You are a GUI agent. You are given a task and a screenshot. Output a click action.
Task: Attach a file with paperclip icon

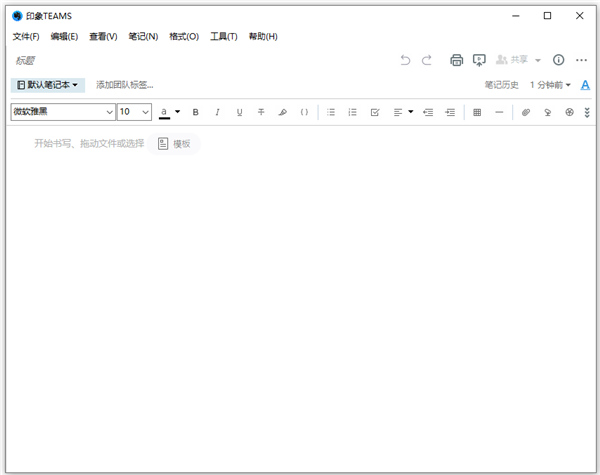tap(526, 112)
